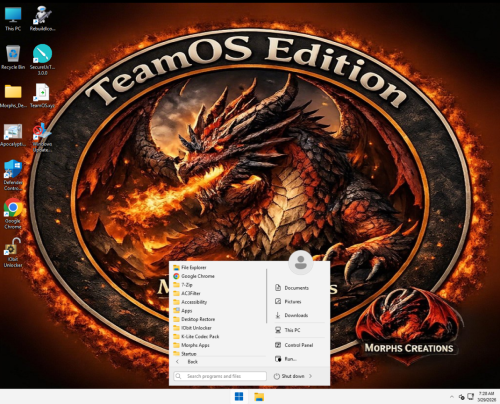Expand the Shut down options arrow

[x=310, y=376]
